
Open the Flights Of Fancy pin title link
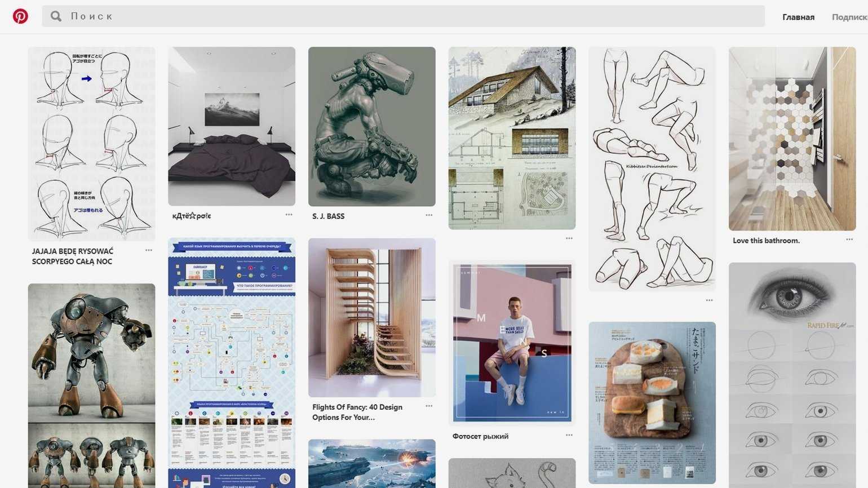tap(357, 412)
